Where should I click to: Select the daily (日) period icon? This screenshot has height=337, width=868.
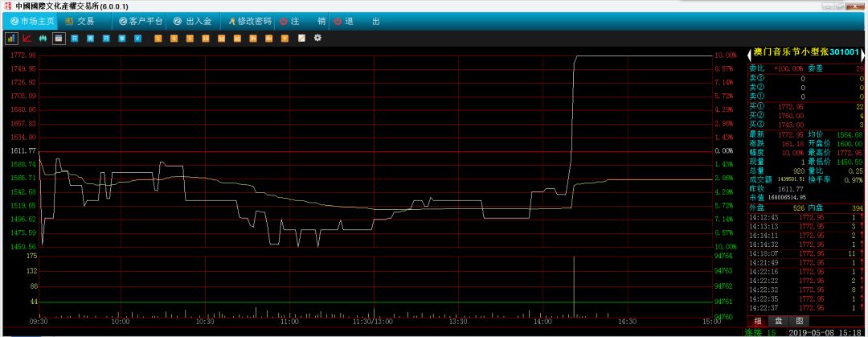click(x=75, y=39)
